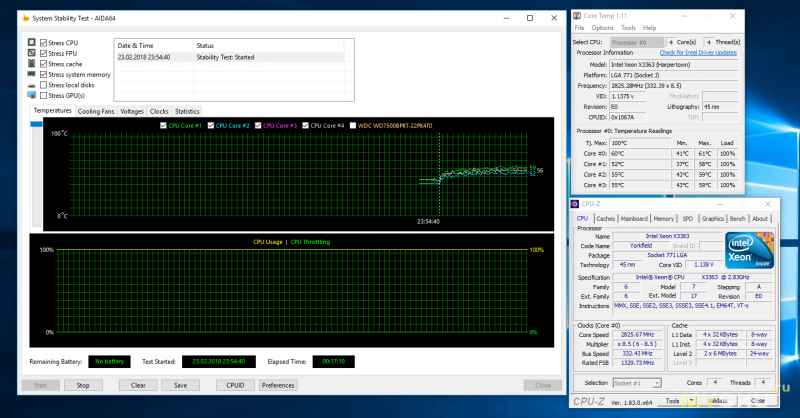Image resolution: width=800 pixels, height=418 pixels.
Task: Click the Frequency field in Core Temp
Action: pyautogui.click(x=673, y=86)
